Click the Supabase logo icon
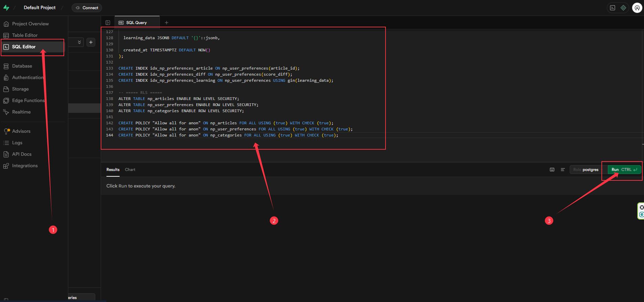The width and height of the screenshot is (644, 302). pyautogui.click(x=6, y=7)
